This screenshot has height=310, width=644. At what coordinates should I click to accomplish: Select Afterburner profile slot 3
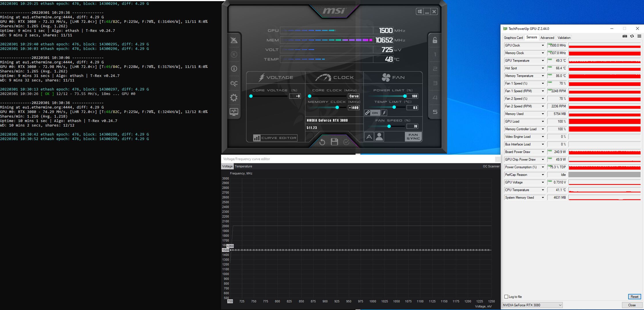435,83
